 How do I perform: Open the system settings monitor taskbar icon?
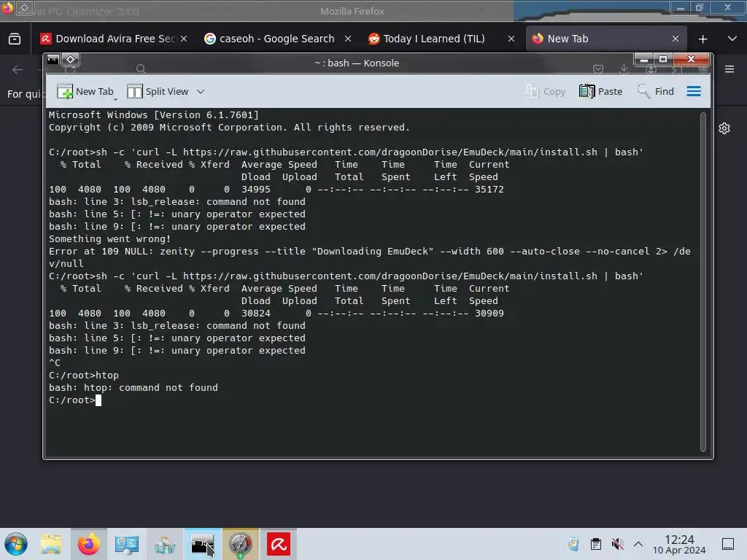click(x=127, y=544)
